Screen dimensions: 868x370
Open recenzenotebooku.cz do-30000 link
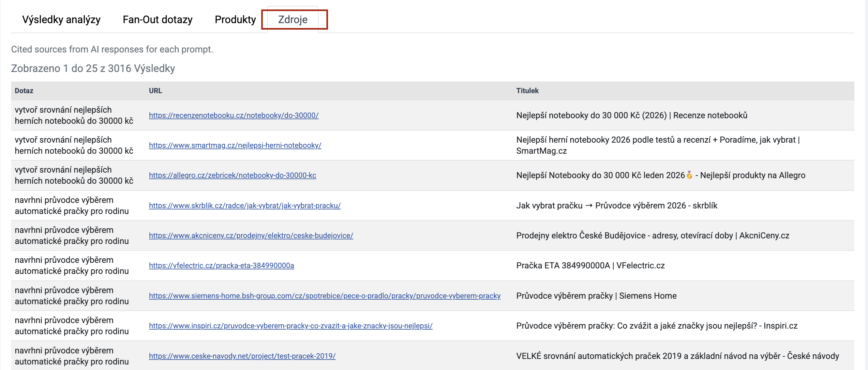(233, 116)
